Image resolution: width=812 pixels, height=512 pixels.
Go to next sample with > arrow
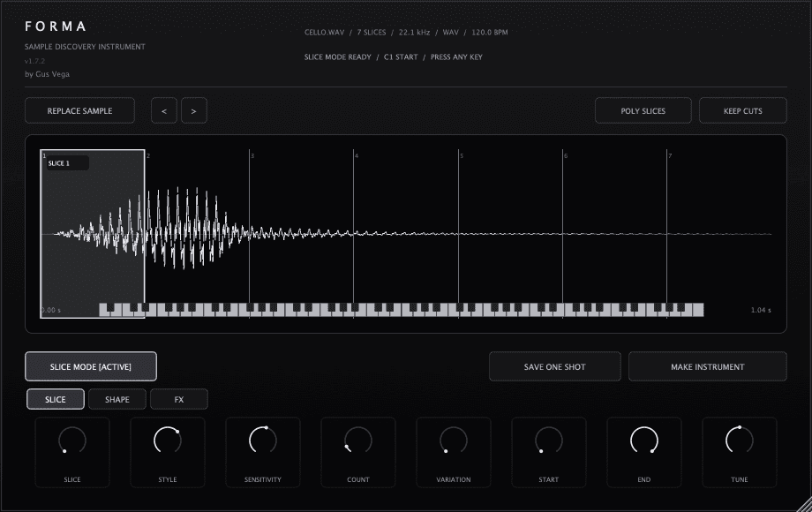tap(193, 111)
